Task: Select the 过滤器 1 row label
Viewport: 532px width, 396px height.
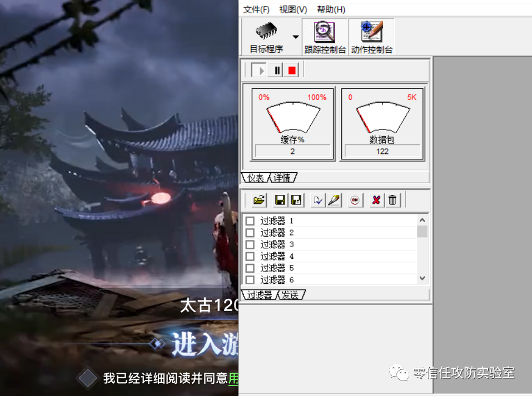Action: [x=276, y=221]
